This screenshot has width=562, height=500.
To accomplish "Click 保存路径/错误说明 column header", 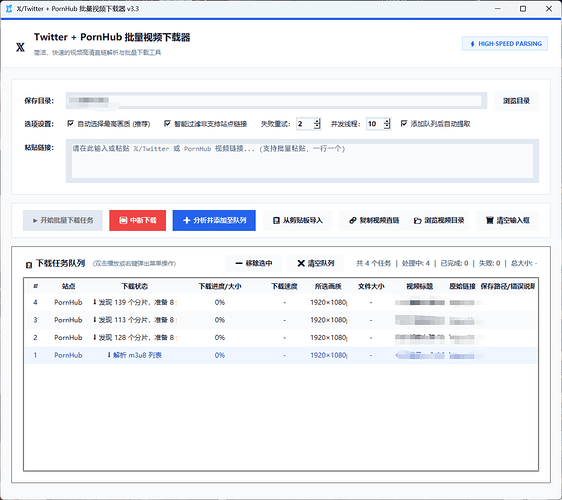I will pyautogui.click(x=508, y=286).
